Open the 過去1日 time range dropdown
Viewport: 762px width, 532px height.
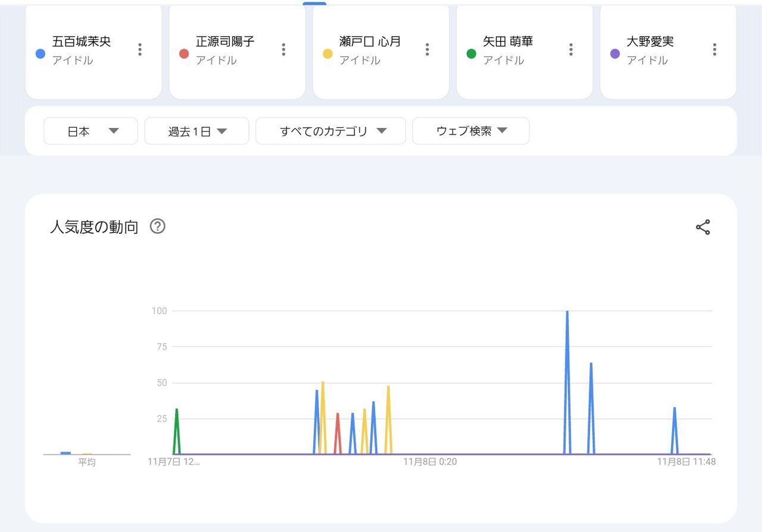pyautogui.click(x=196, y=131)
